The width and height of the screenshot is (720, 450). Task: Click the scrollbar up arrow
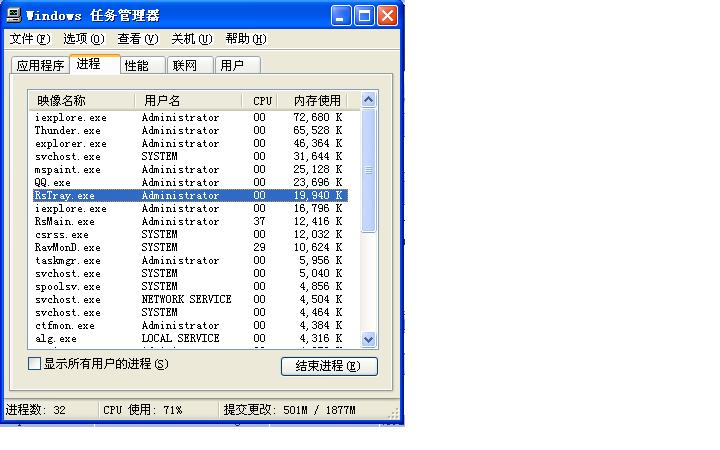pos(368,100)
